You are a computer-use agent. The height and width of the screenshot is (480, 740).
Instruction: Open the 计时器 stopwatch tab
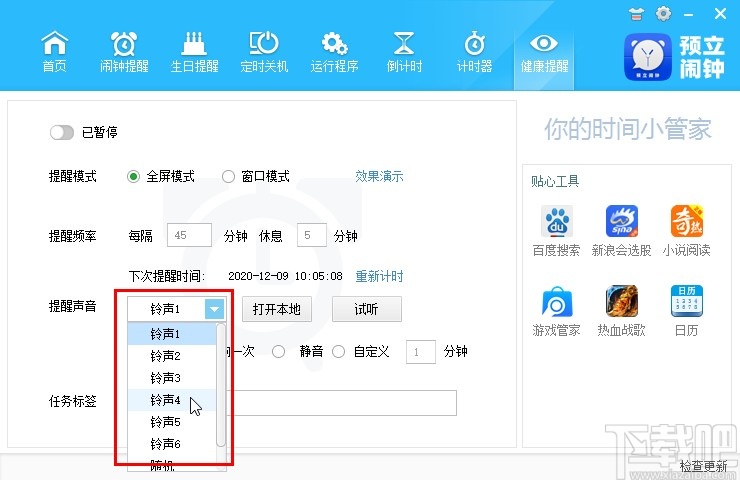pos(474,52)
